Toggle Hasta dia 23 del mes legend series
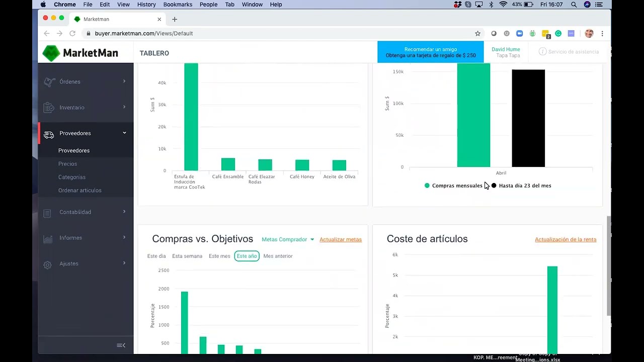Screen dimensions: 644x362 pyautogui.click(x=521, y=186)
